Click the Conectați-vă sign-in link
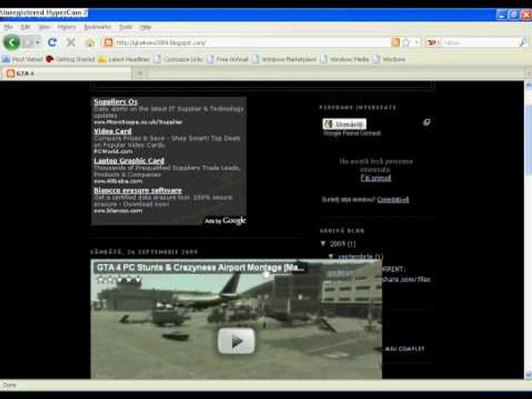This screenshot has height=399, width=532. click(393, 199)
